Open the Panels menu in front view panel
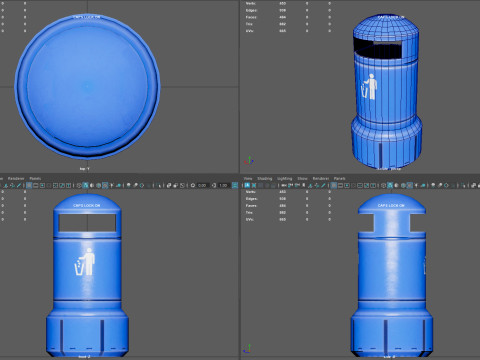480x360 pixels. click(x=35, y=178)
